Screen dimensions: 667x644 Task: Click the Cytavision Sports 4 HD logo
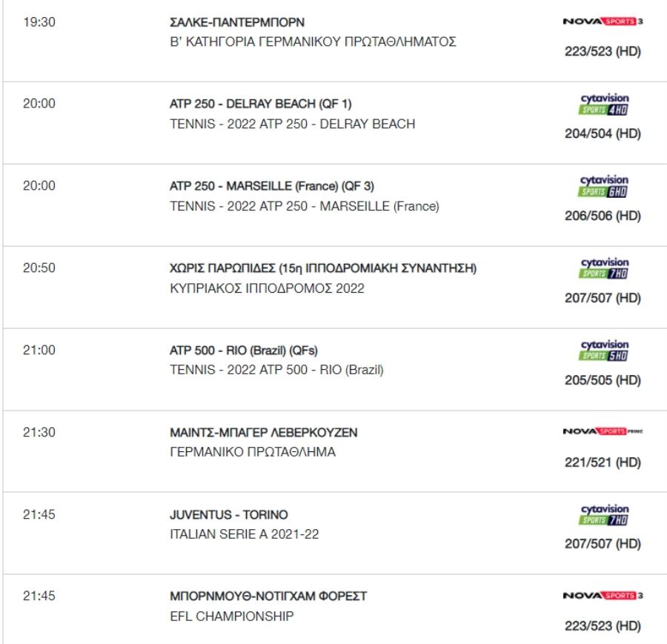point(604,104)
